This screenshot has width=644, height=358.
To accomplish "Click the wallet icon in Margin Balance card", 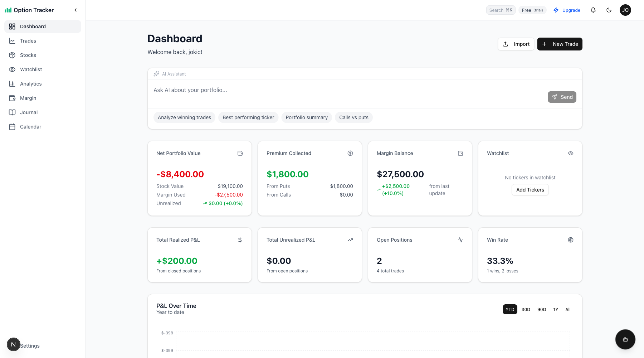I will pos(460,153).
